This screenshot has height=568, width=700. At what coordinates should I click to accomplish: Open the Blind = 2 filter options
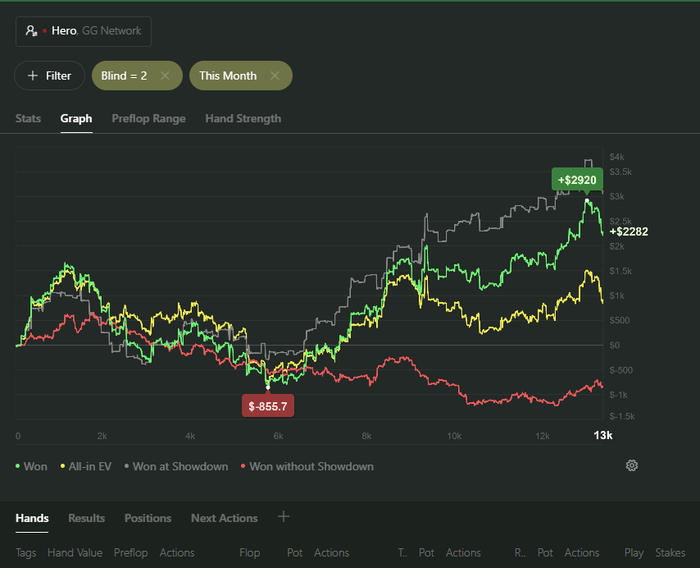(124, 76)
